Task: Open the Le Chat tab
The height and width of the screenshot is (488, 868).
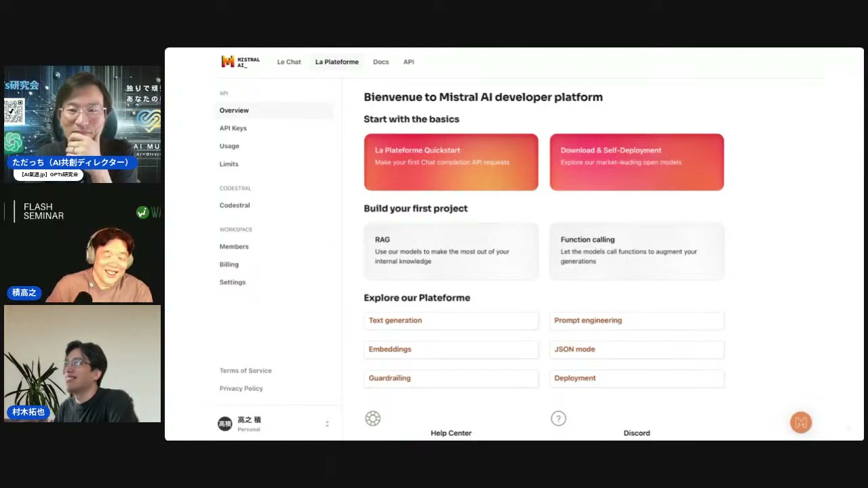Action: 289,62
